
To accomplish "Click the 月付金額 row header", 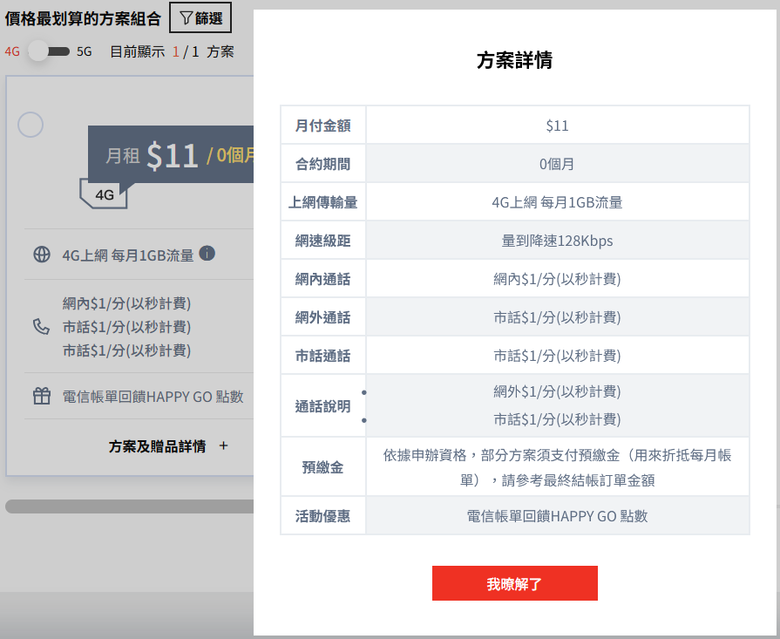I will 323,125.
